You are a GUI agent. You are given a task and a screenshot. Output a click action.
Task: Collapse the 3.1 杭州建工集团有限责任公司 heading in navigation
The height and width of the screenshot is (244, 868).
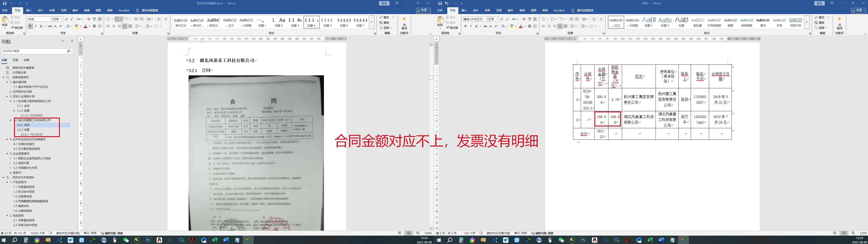[10, 101]
